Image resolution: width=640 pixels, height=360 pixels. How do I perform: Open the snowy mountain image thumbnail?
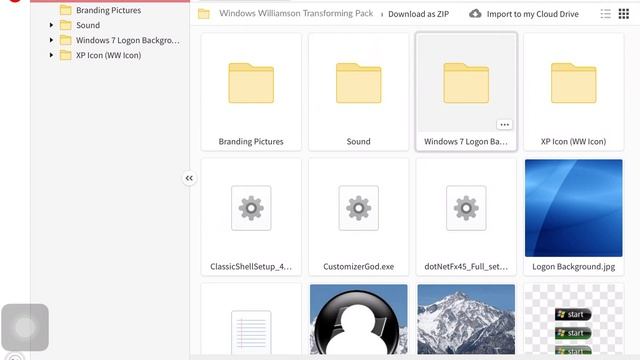click(466, 319)
